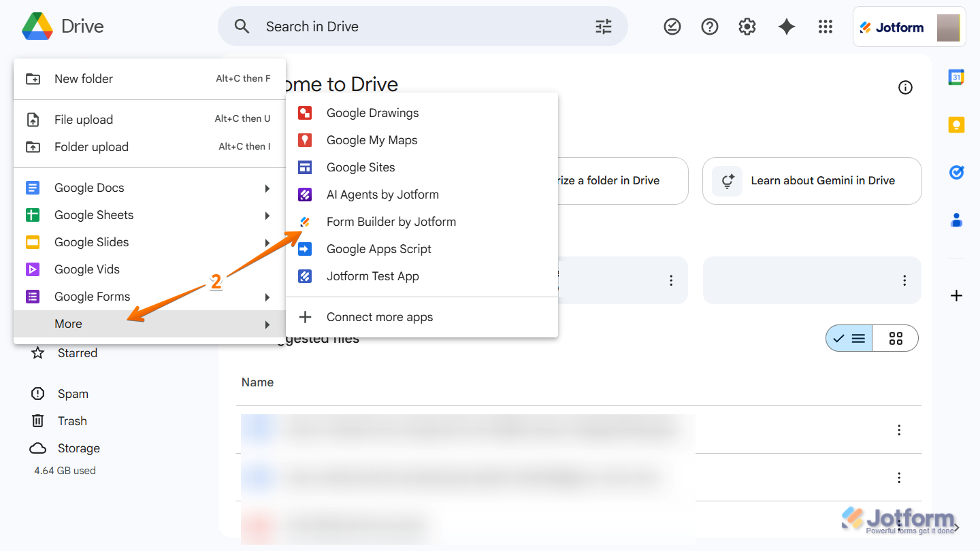Keep the list view toggle selected

[x=849, y=338]
